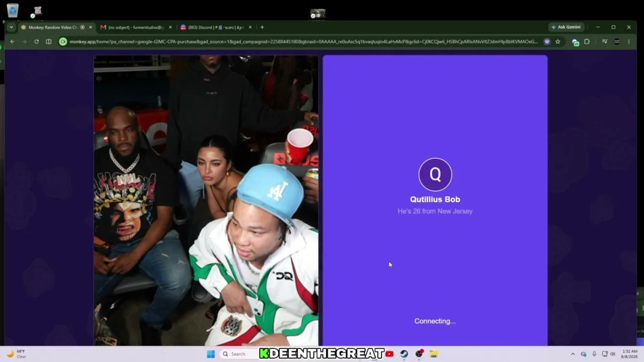Click the Qutillius Bob name
This screenshot has height=362, width=644.
point(435,200)
